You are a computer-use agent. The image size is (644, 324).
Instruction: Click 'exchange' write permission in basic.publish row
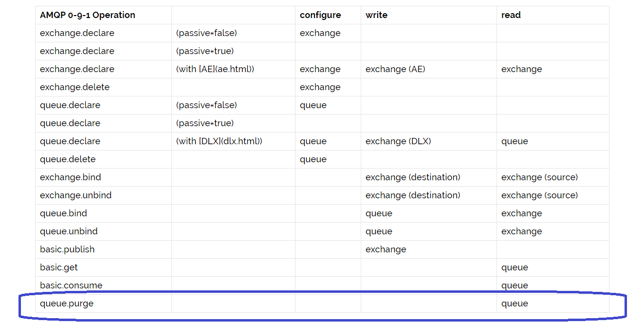pyautogui.click(x=386, y=249)
